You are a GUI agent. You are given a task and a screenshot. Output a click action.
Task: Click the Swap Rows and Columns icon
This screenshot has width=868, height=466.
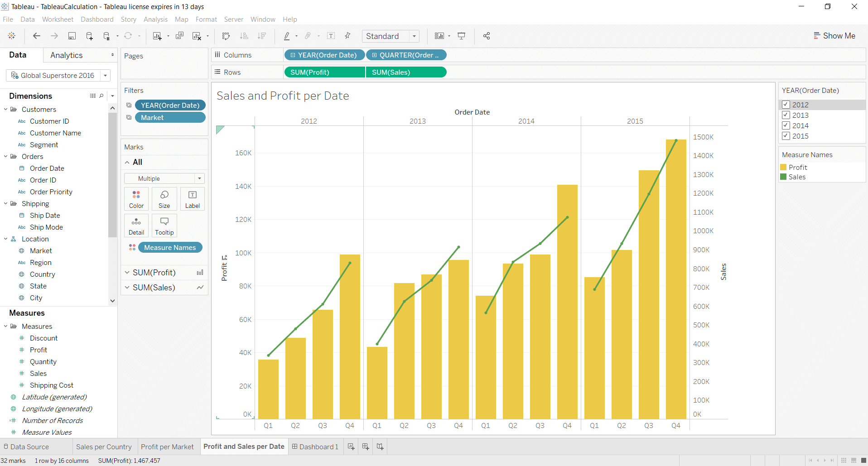tap(226, 36)
